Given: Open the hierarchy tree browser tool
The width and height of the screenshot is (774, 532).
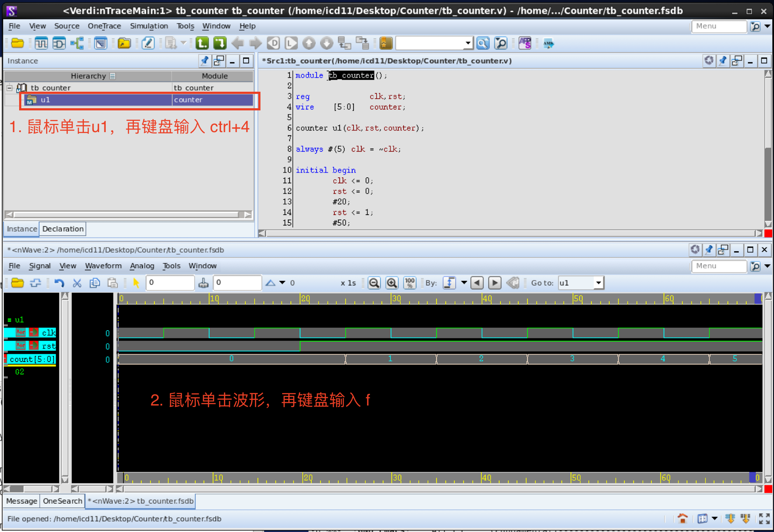Looking at the screenshot, I should pos(77,43).
